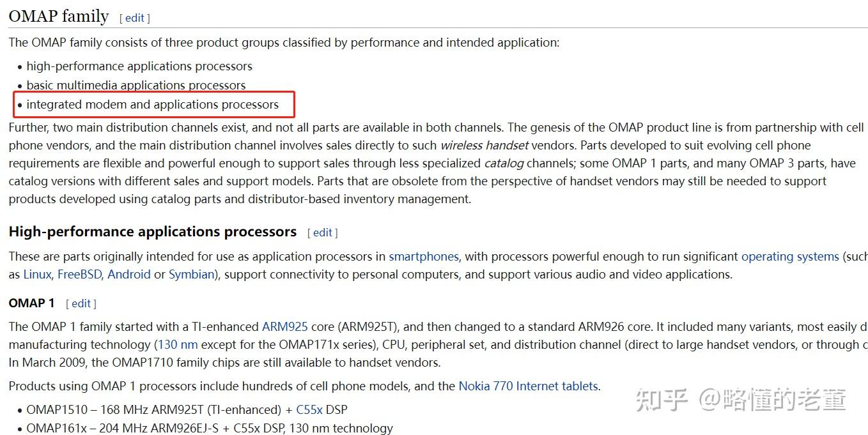Follow the 130 nm link

click(178, 344)
